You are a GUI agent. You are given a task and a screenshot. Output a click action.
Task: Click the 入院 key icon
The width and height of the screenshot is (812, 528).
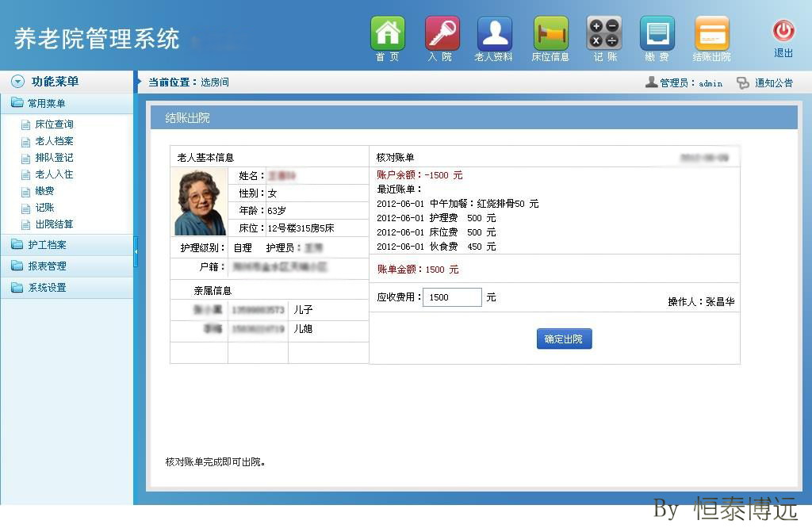pos(442,33)
